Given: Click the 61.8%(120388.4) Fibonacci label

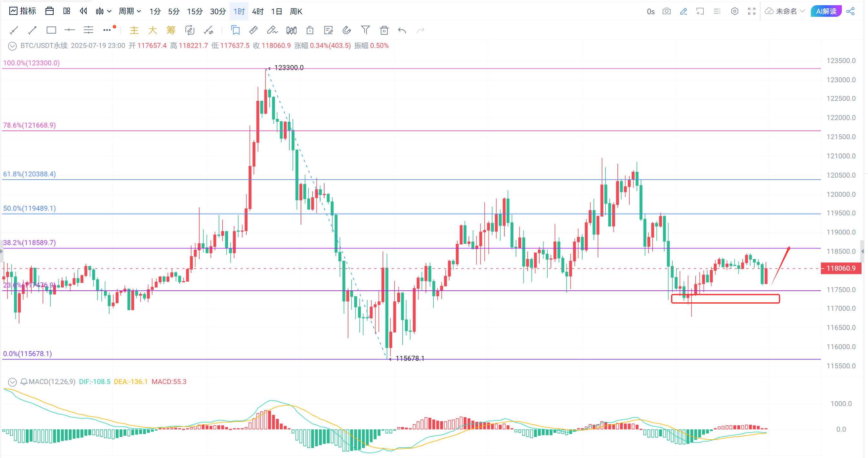Looking at the screenshot, I should tap(29, 174).
